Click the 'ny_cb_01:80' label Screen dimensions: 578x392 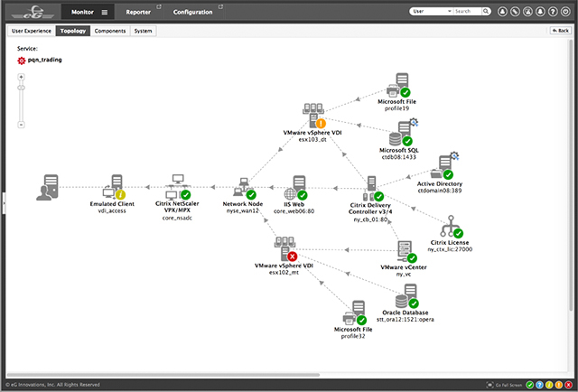pyautogui.click(x=370, y=219)
